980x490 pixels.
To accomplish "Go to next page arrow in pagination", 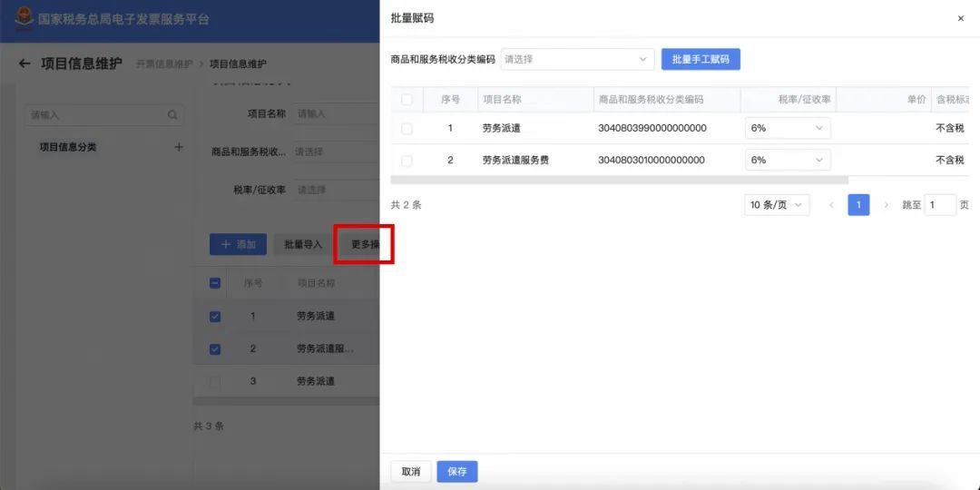I will pos(886,205).
